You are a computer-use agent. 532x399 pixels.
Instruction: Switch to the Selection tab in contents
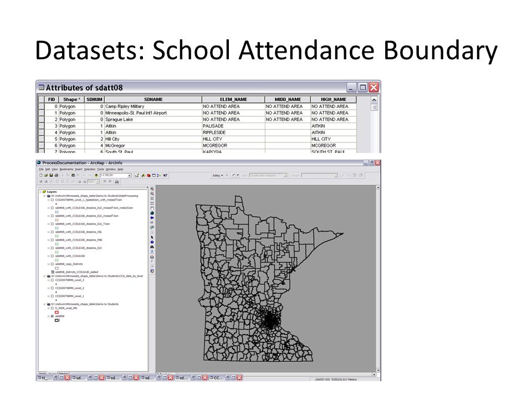63,373
